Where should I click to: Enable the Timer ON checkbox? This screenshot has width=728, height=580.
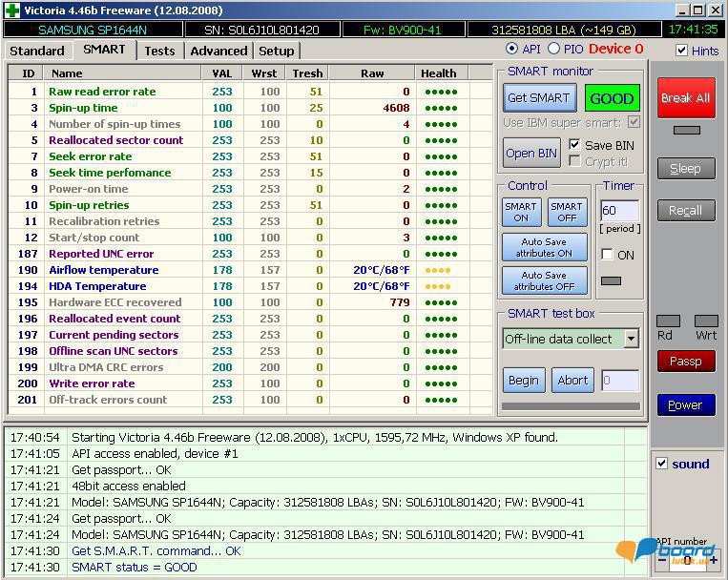(x=607, y=255)
